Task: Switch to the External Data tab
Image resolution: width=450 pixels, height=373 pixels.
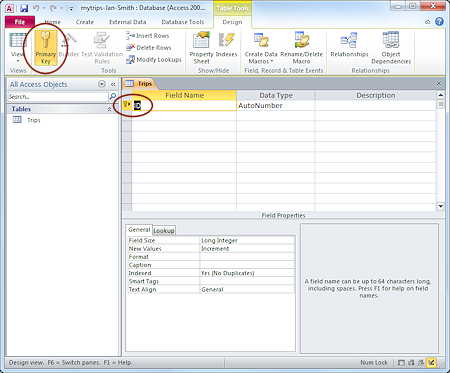Action: click(x=128, y=22)
